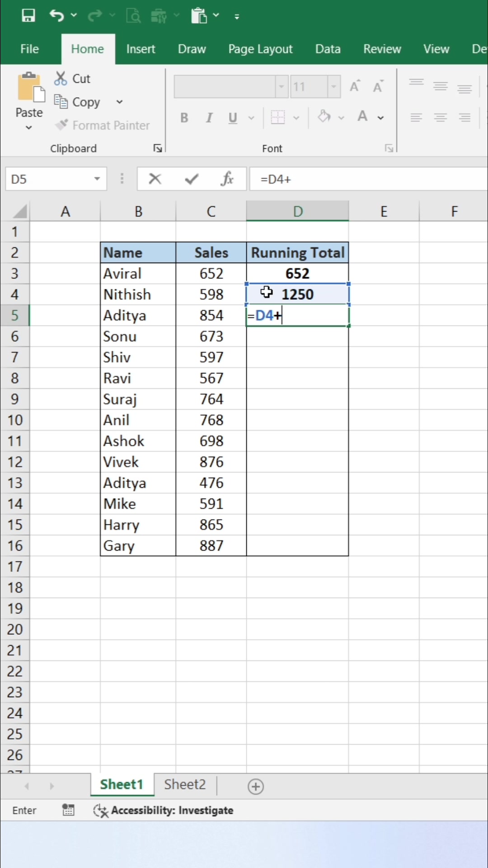Viewport: 488px width, 868px height.
Task: Open the Page Layout tab
Action: [261, 49]
